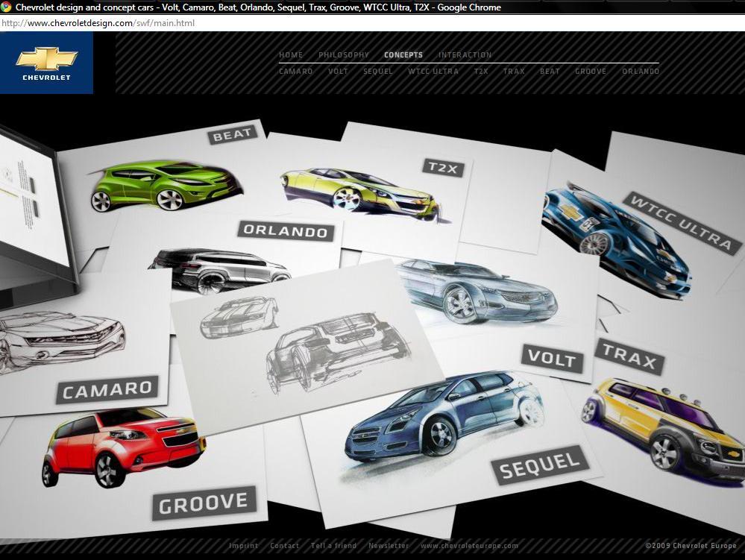Choose ORLANDO in the submenu
Viewport: 745px width, 560px height.
[x=641, y=72]
